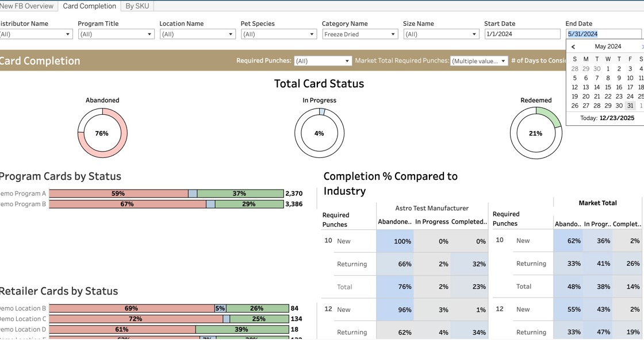The width and height of the screenshot is (644, 340).
Task: Open the Pet Species filter
Action: [x=278, y=34]
